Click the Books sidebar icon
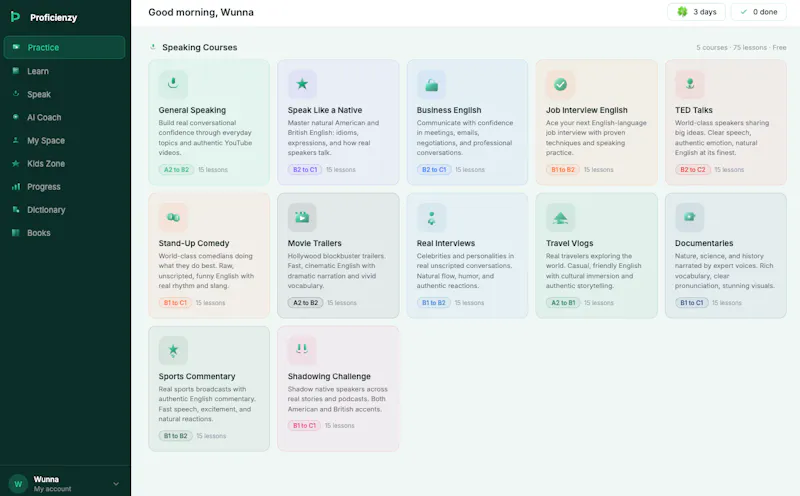The width and height of the screenshot is (800, 496). [16, 233]
